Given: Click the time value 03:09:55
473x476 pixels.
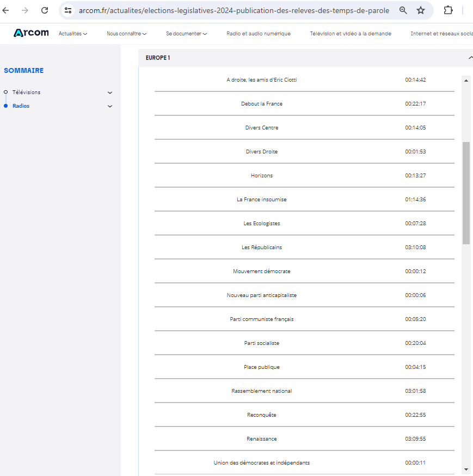Looking at the screenshot, I should coord(415,439).
